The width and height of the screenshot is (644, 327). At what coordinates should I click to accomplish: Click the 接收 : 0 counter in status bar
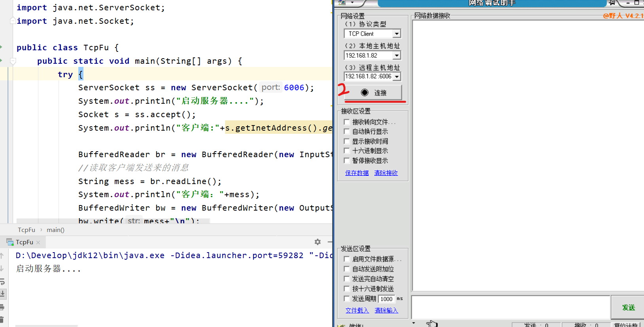586,325
